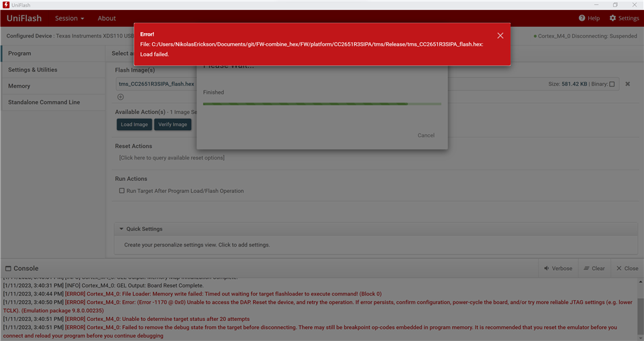Select the Program sidebar tab
The width and height of the screenshot is (644, 341).
click(53, 54)
